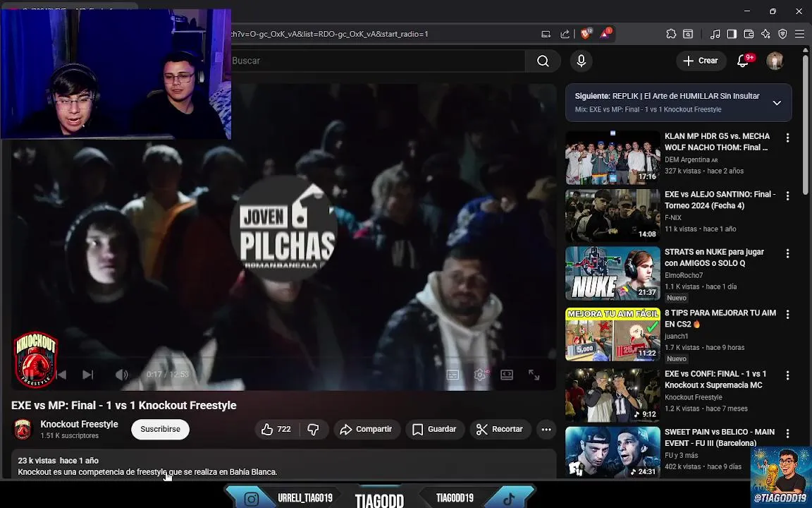Open Brave Shields lion icon in address bar
Screen dimensions: 812x508
pos(586,34)
